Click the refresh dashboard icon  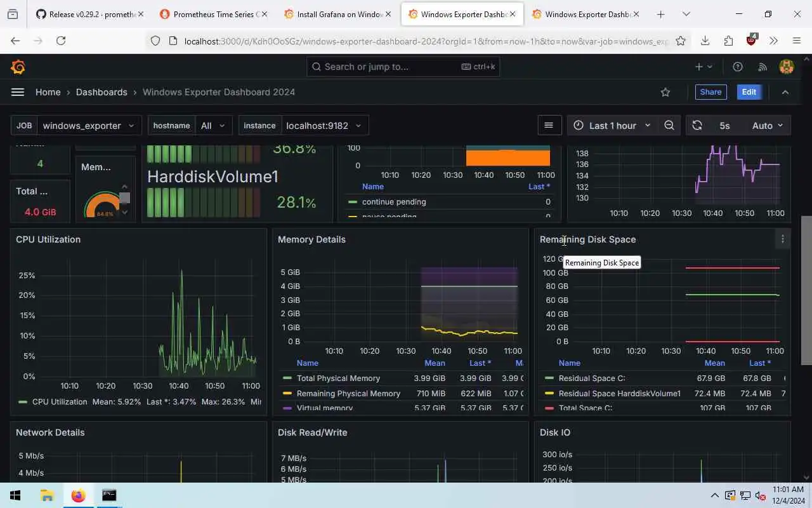pyautogui.click(x=697, y=126)
